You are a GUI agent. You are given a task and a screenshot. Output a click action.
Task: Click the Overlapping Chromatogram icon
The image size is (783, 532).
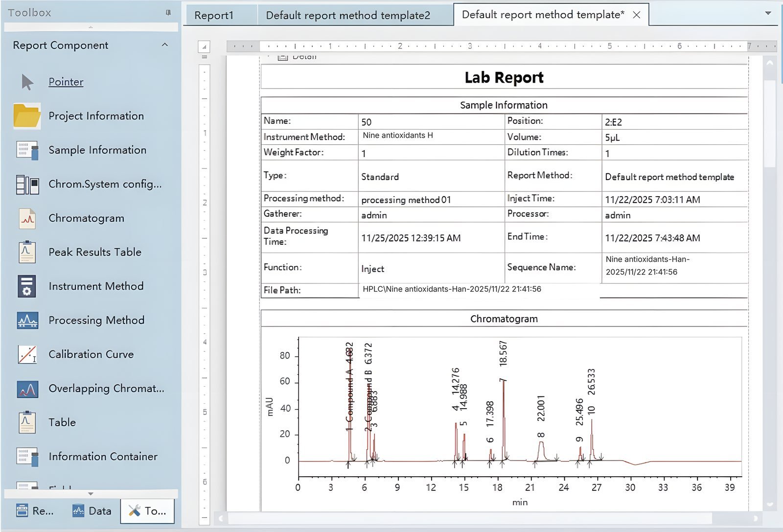coord(27,389)
